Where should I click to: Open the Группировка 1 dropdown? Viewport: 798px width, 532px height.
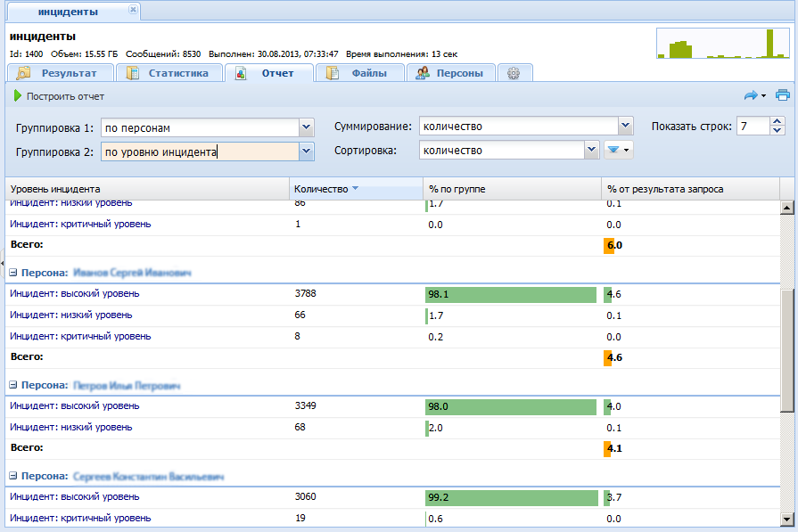[x=307, y=127]
